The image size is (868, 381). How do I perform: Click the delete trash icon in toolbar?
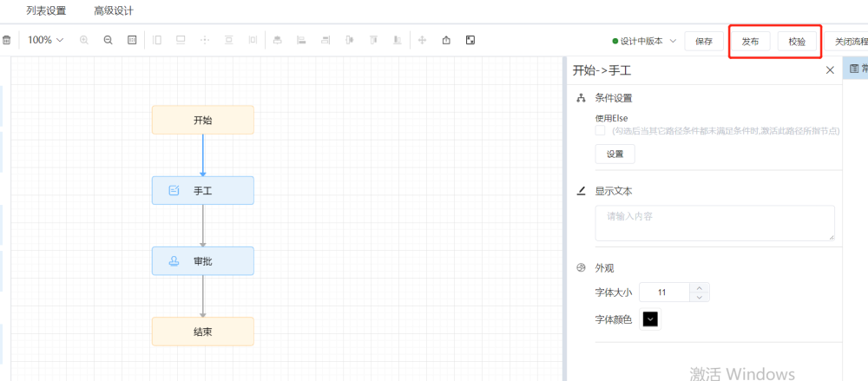click(7, 40)
